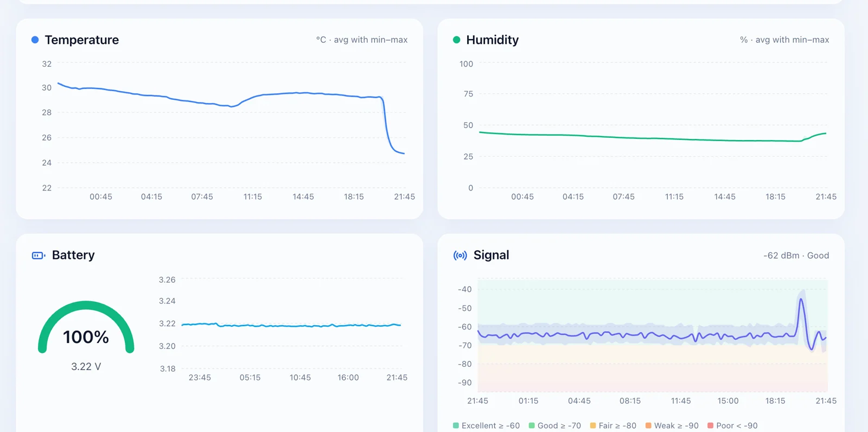Click the Poor < -90 legend swatch
Screen dimensions: 868x432
pyautogui.click(x=711, y=425)
